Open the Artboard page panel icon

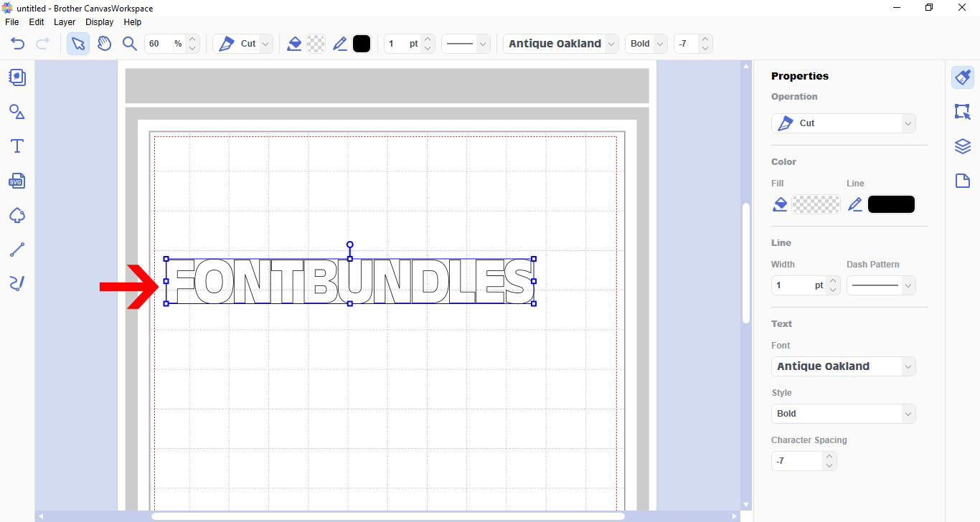[963, 181]
